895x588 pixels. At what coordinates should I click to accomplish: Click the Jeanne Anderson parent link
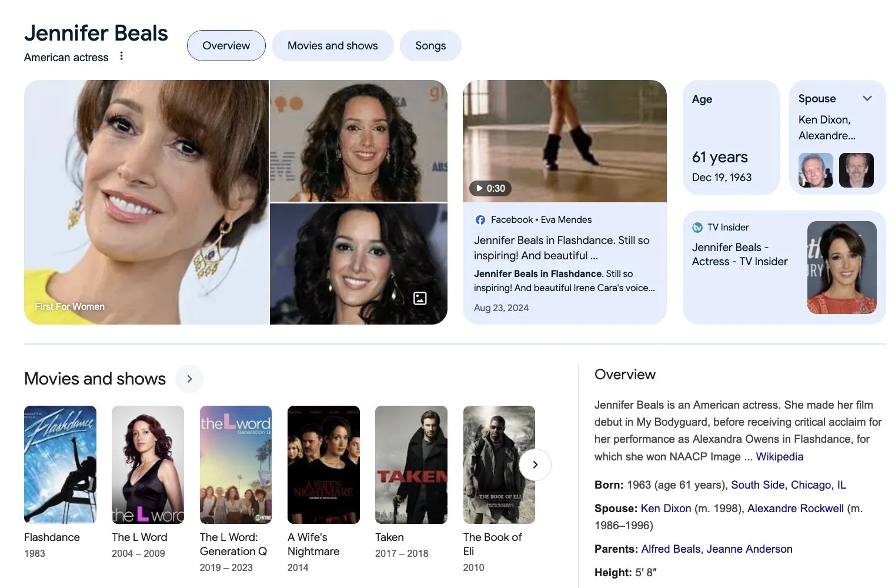749,549
